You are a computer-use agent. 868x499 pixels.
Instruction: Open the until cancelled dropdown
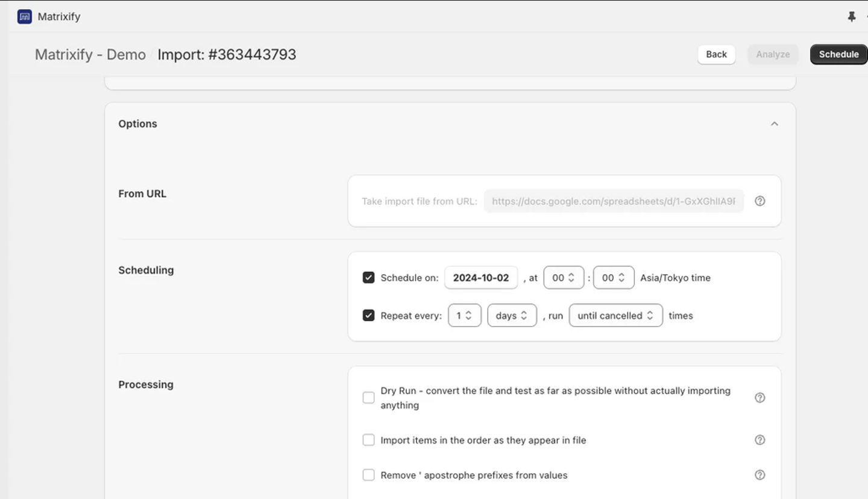point(616,315)
